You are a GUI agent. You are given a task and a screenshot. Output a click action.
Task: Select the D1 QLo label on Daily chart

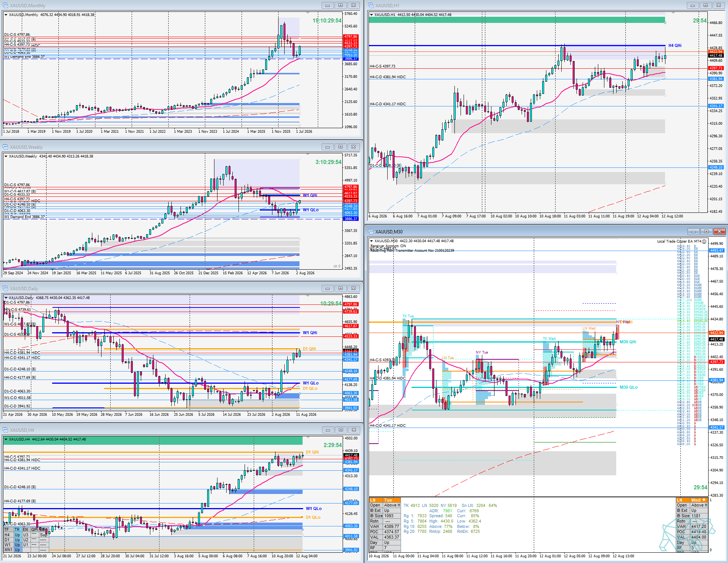click(310, 389)
